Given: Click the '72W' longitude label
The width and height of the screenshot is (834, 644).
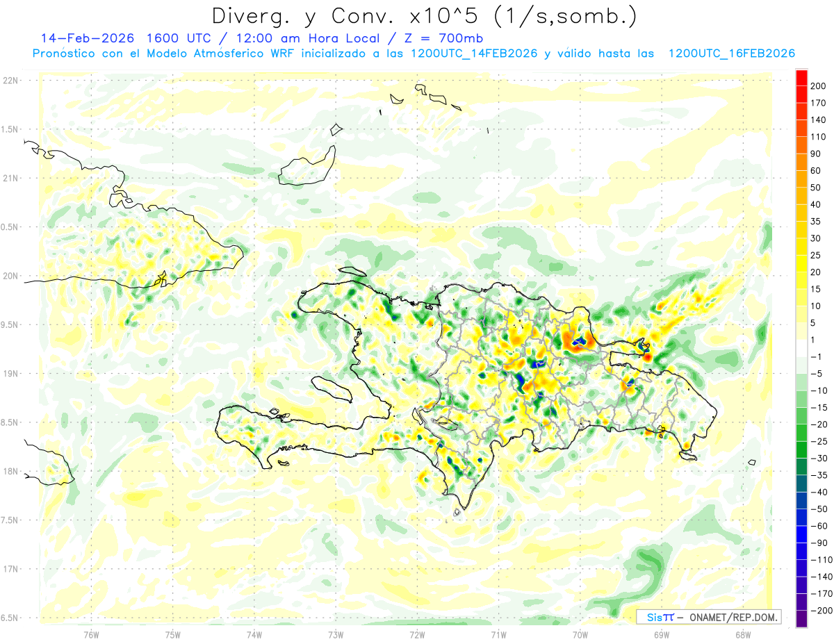Looking at the screenshot, I should 417,634.
